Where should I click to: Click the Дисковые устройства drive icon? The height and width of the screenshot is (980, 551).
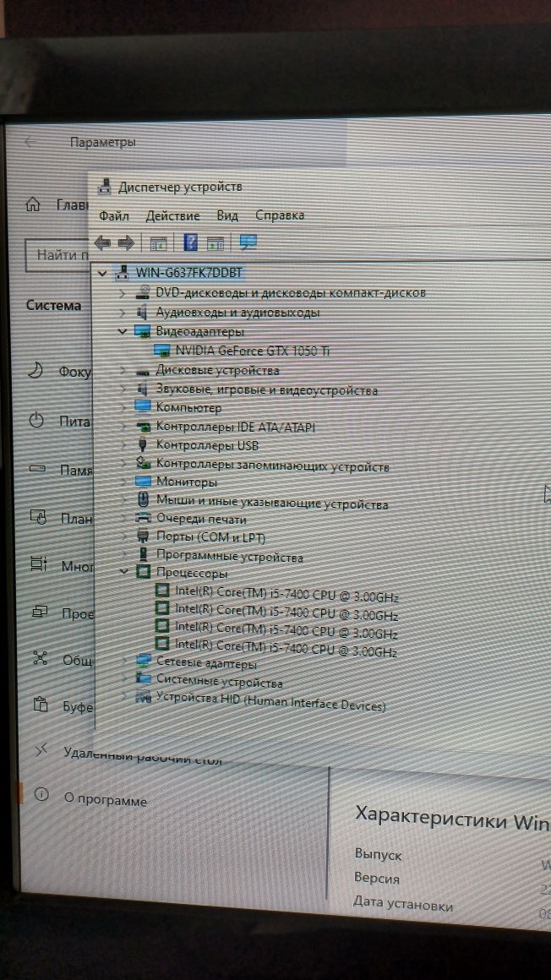[143, 371]
